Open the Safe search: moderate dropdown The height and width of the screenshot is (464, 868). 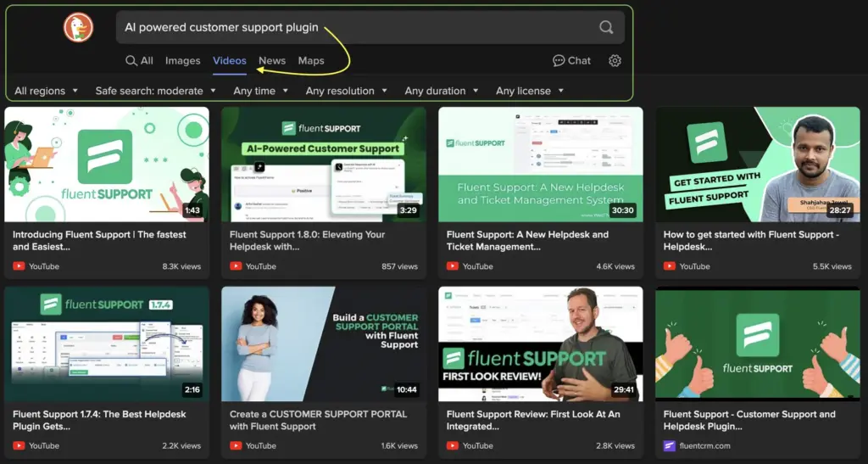156,91
